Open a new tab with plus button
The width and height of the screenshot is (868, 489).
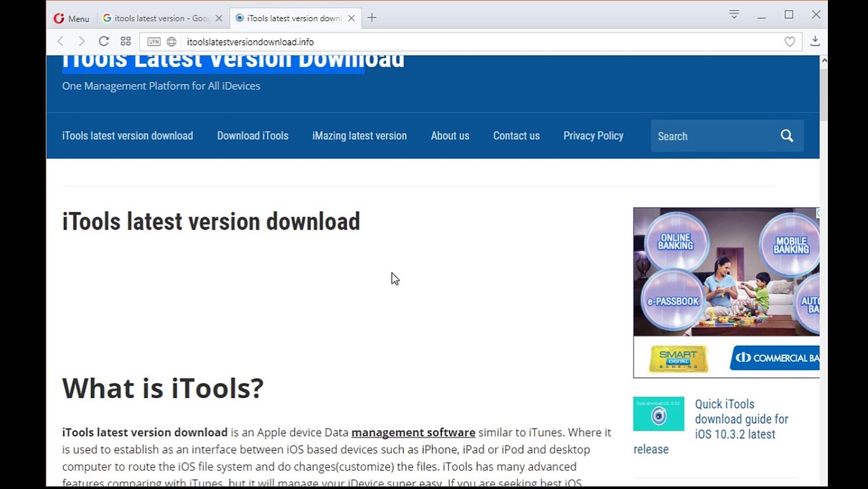[372, 18]
